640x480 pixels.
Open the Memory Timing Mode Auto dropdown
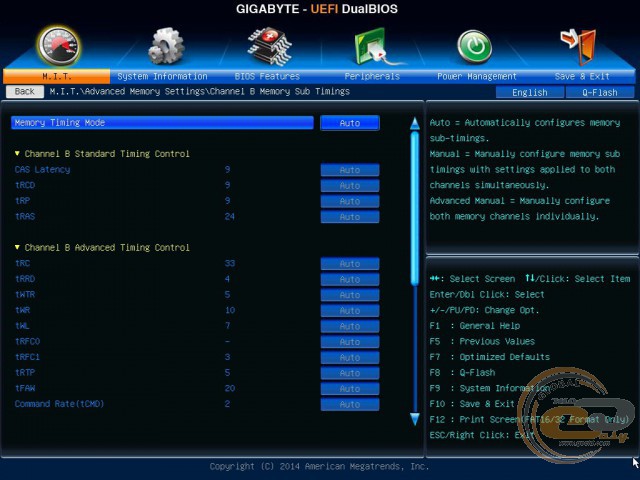click(x=350, y=123)
